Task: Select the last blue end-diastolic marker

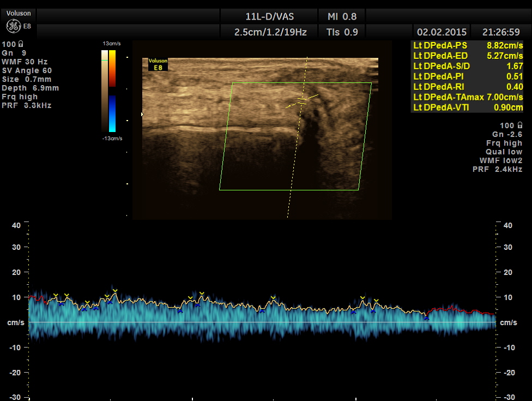Action: [426, 318]
